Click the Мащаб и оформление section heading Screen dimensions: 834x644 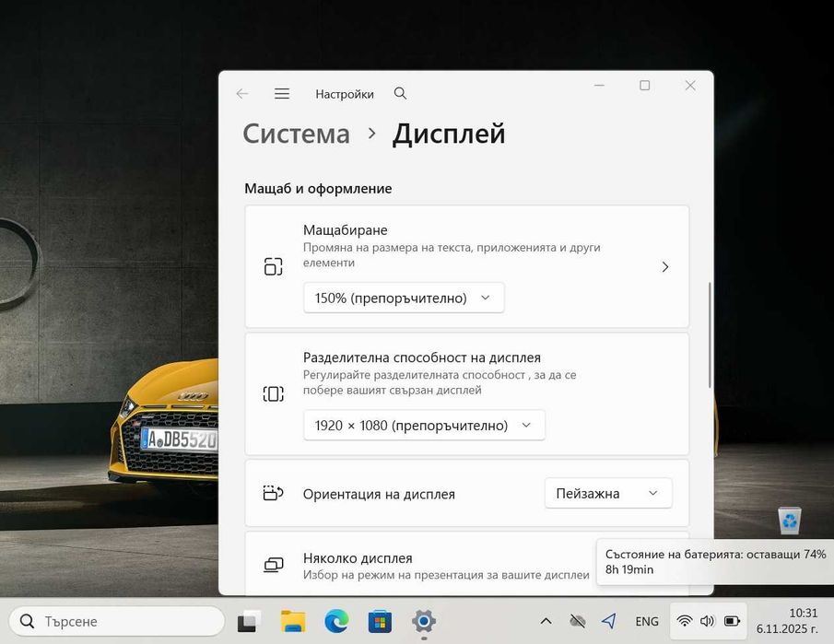(318, 188)
